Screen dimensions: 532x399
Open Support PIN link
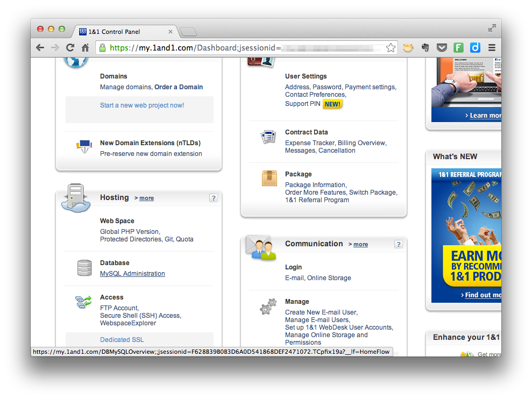tap(303, 104)
